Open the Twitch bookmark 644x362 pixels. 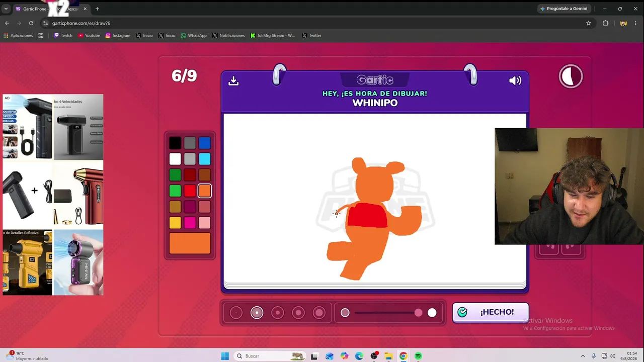(x=63, y=36)
